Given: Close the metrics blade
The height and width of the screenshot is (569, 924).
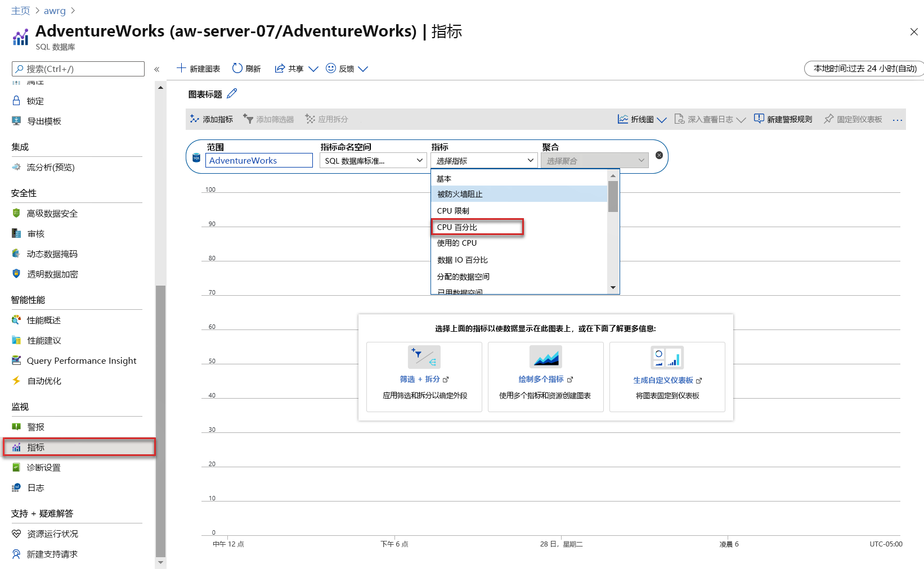Looking at the screenshot, I should (x=914, y=32).
